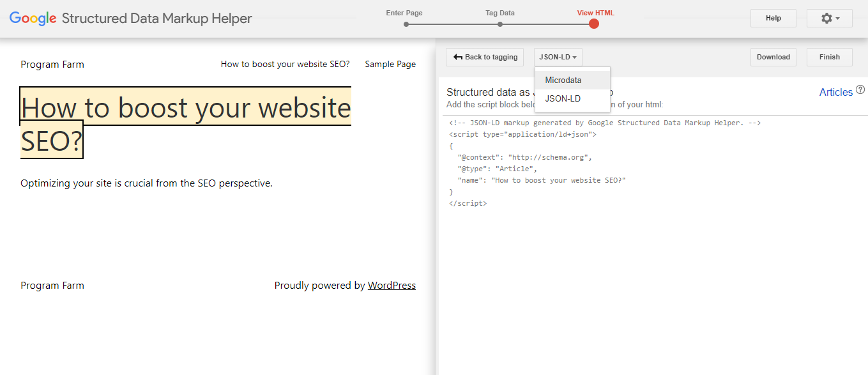Open the JSON-LD format dropdown
The width and height of the screenshot is (868, 375).
[558, 57]
